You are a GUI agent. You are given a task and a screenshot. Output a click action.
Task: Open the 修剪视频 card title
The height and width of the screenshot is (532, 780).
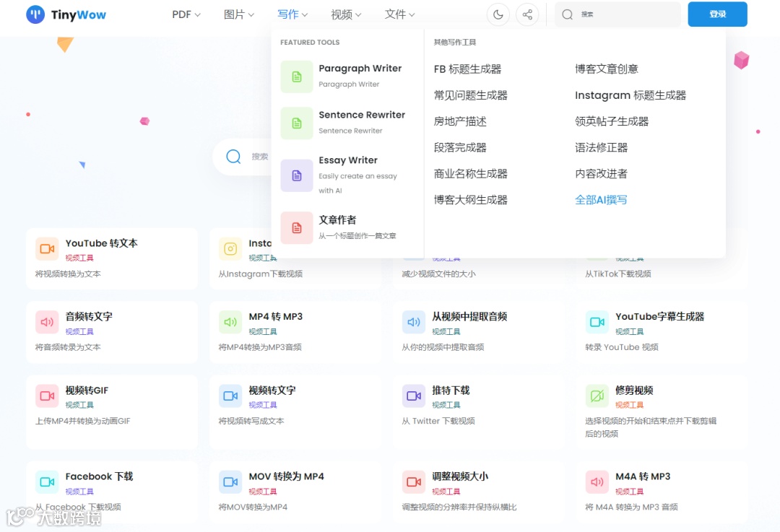click(x=634, y=391)
